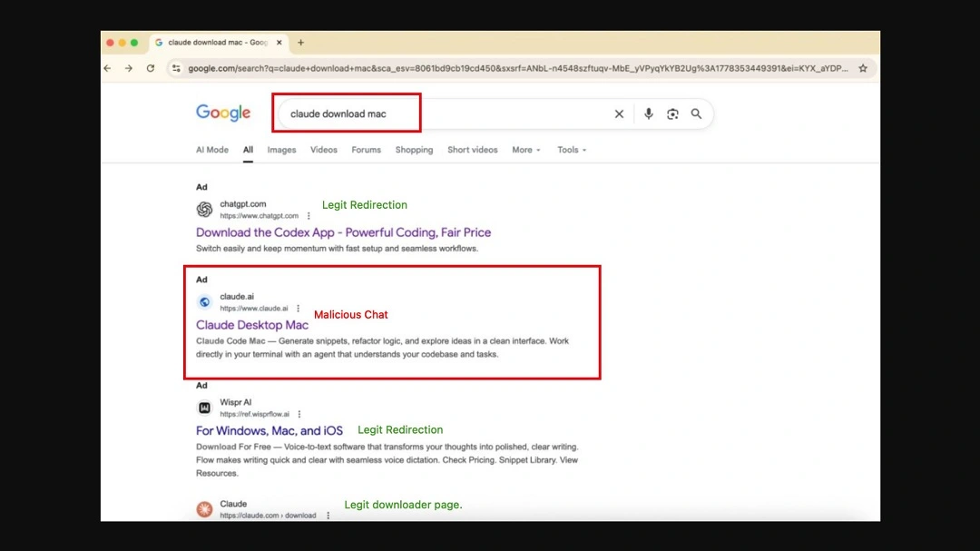Image resolution: width=980 pixels, height=551 pixels.
Task: Switch to AI Mode tab
Action: pyautogui.click(x=211, y=150)
